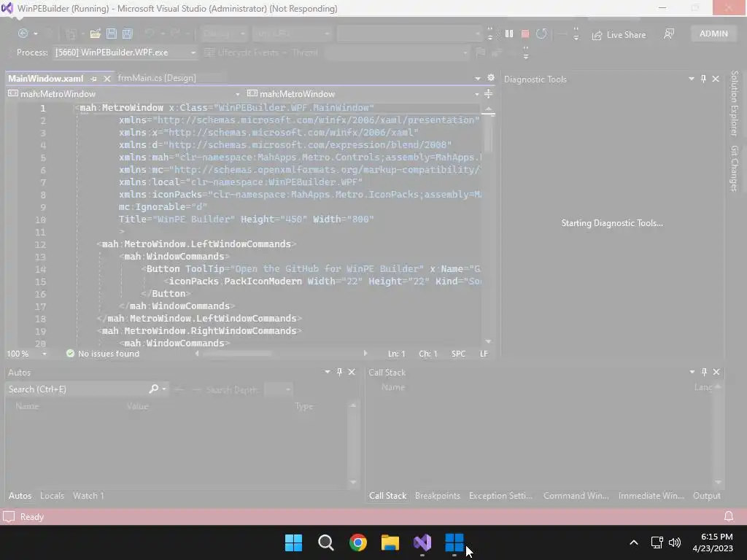Click the Ch: 1 character indicator
This screenshot has width=747, height=560.
click(x=427, y=354)
